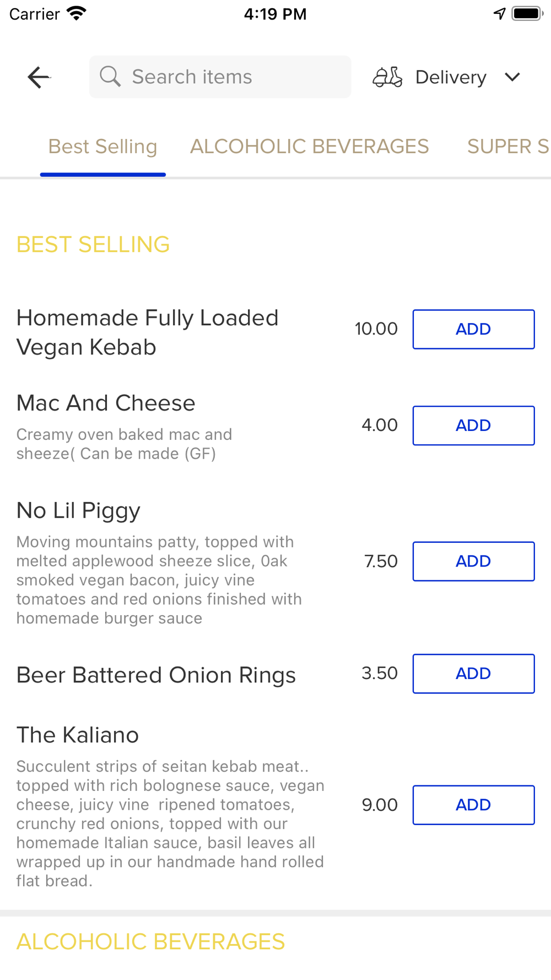Expand the Delivery dropdown chevron
This screenshot has height=980, width=551.
click(512, 77)
